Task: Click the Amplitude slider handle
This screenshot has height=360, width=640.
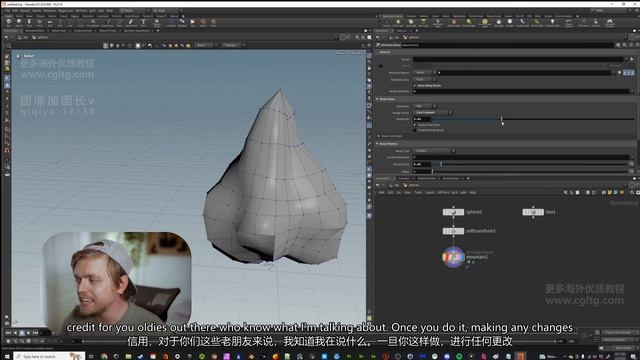Action: 502,119
